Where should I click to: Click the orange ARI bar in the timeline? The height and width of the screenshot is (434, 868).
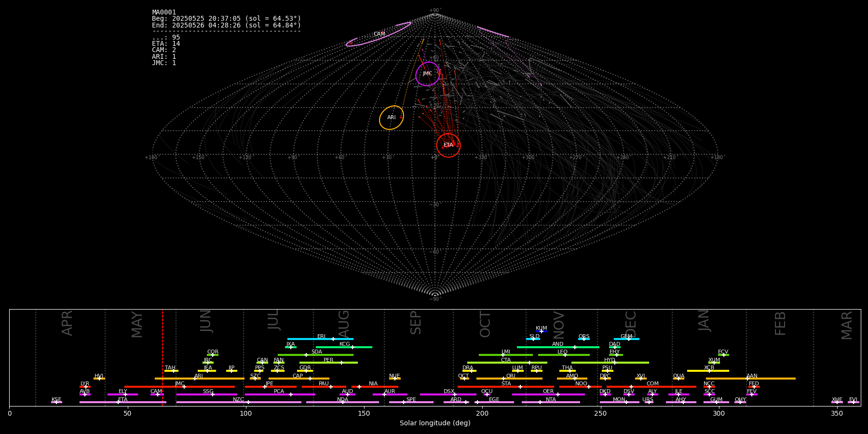pyautogui.click(x=200, y=379)
